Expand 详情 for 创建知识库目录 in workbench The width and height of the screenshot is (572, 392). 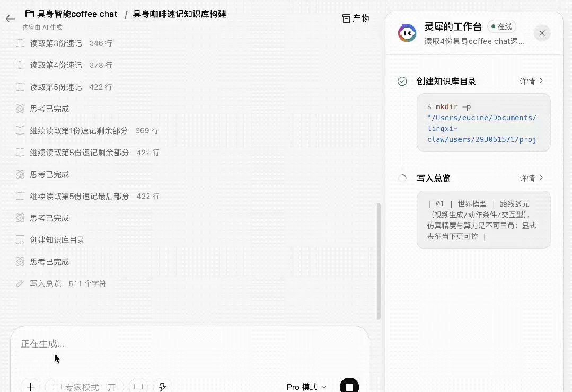pyautogui.click(x=531, y=81)
